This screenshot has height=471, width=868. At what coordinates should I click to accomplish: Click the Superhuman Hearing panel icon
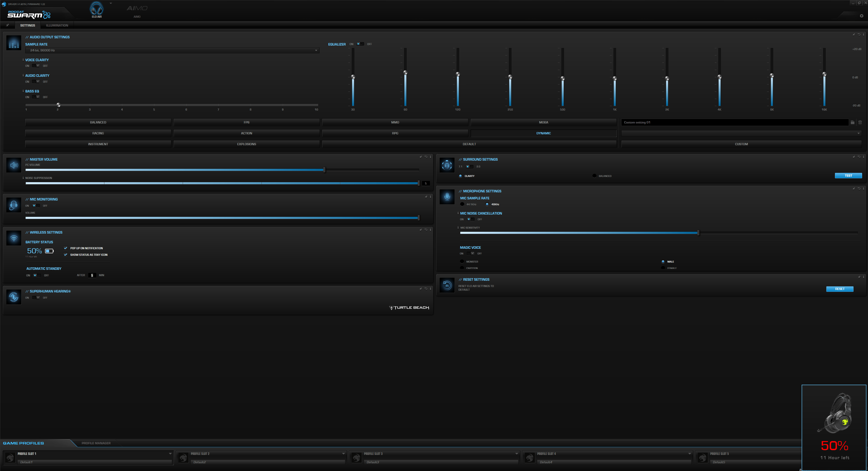[14, 297]
